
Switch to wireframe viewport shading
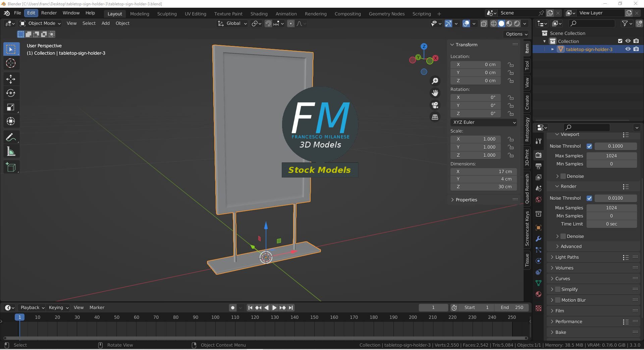(x=494, y=23)
